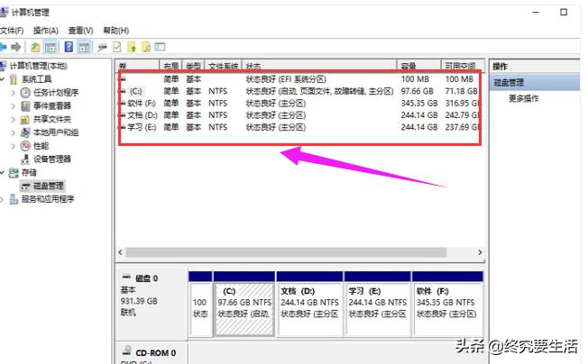Select 磁盘管理 in the tree
Image resolution: width=588 pixels, height=364 pixels.
49,186
